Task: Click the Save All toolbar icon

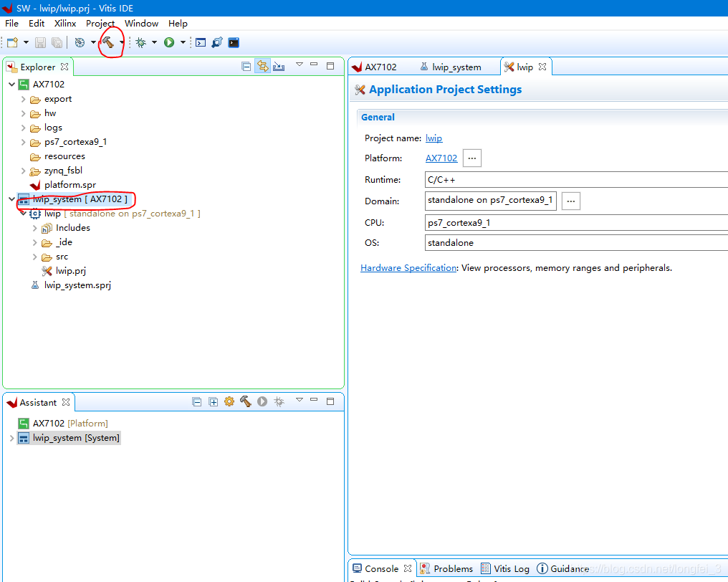Action: pos(57,43)
